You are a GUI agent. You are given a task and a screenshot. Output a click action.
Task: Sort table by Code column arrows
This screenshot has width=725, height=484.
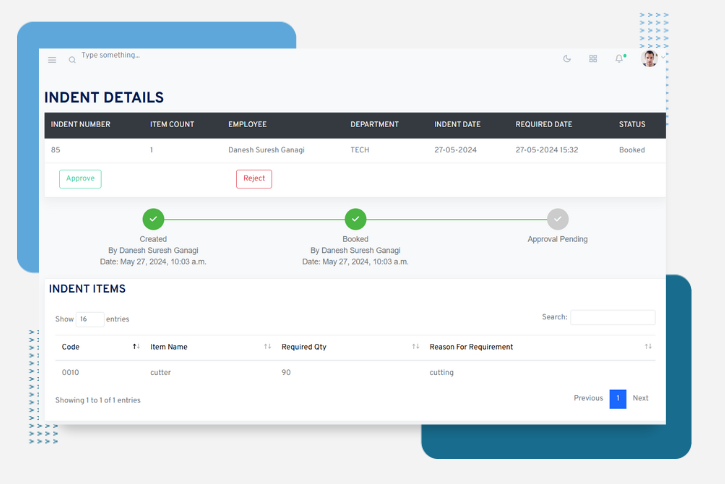(136, 347)
